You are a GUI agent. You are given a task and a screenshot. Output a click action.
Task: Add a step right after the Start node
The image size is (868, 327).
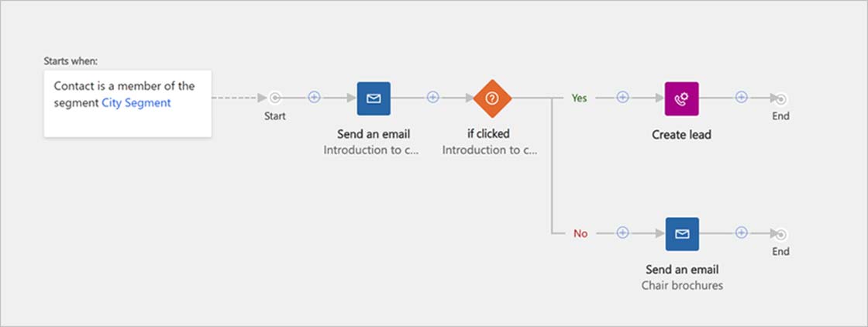point(314,98)
